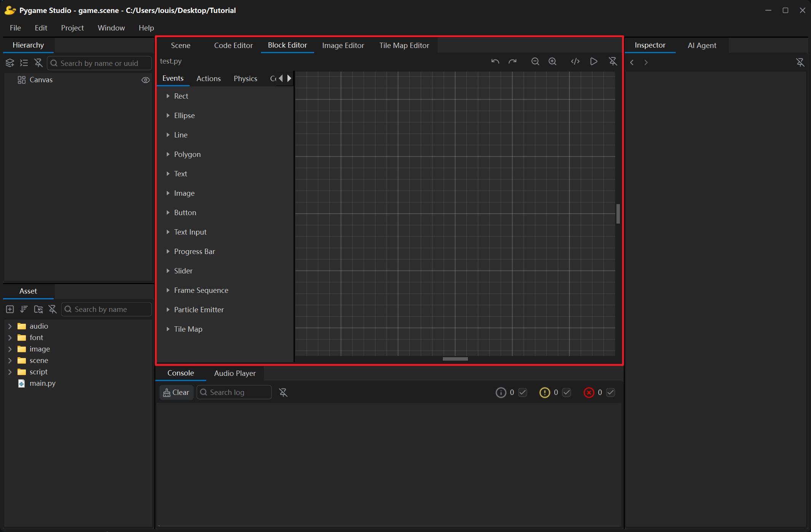Run the script with the play icon
811x532 pixels.
594,61
